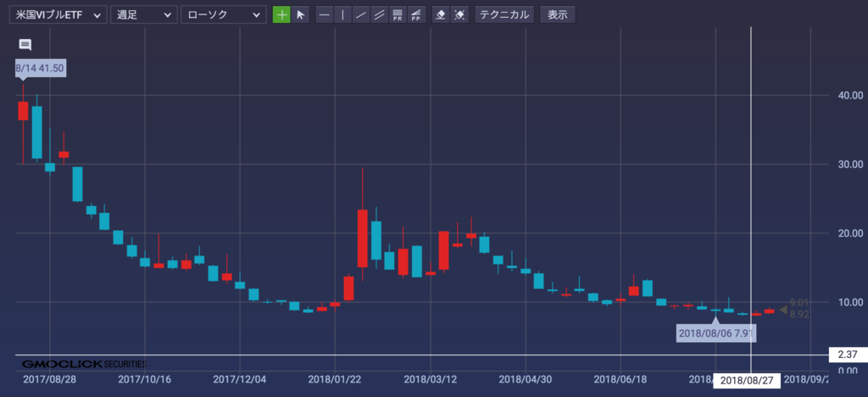Viewport: 868px width, 397px height.
Task: Open the ローソク chart type dropdown
Action: 223,15
